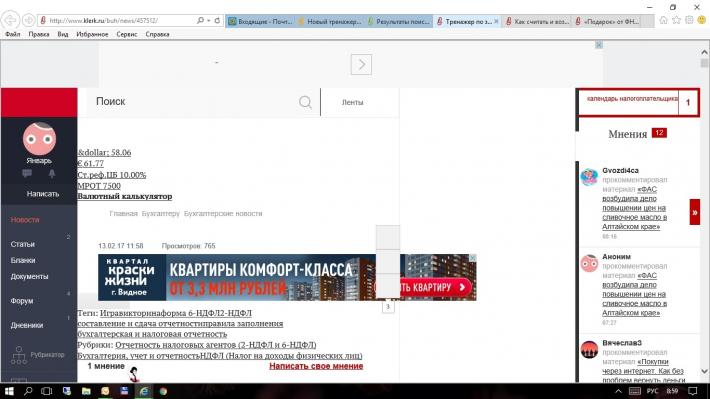Click the Написать свое мнение link

[316, 366]
